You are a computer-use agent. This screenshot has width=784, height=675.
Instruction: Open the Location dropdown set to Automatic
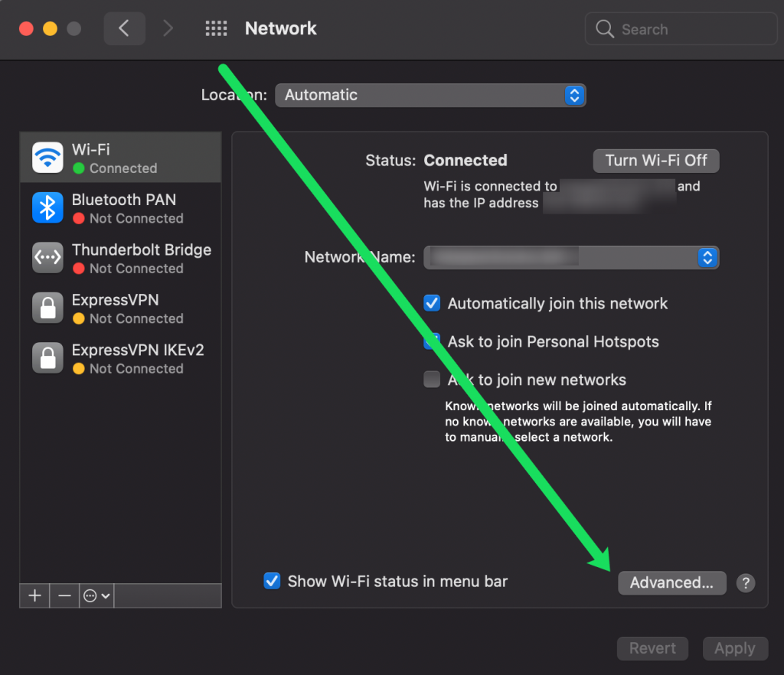tap(430, 95)
